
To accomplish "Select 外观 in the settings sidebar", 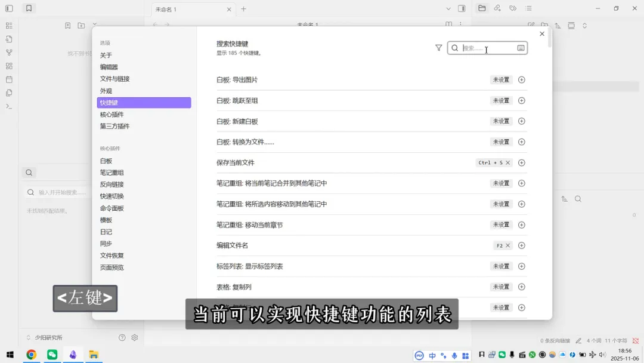I will [109, 90].
